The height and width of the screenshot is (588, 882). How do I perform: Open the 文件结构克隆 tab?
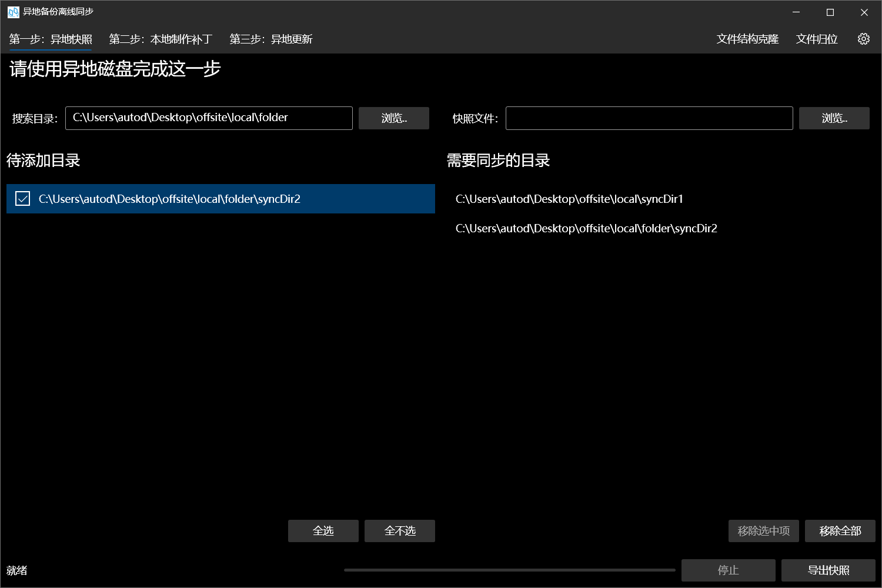point(747,39)
